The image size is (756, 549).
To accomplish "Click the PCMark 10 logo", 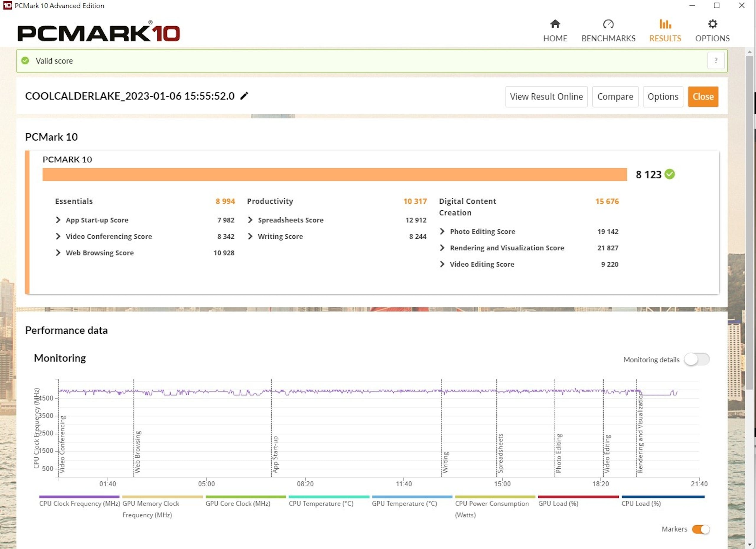I will click(99, 31).
